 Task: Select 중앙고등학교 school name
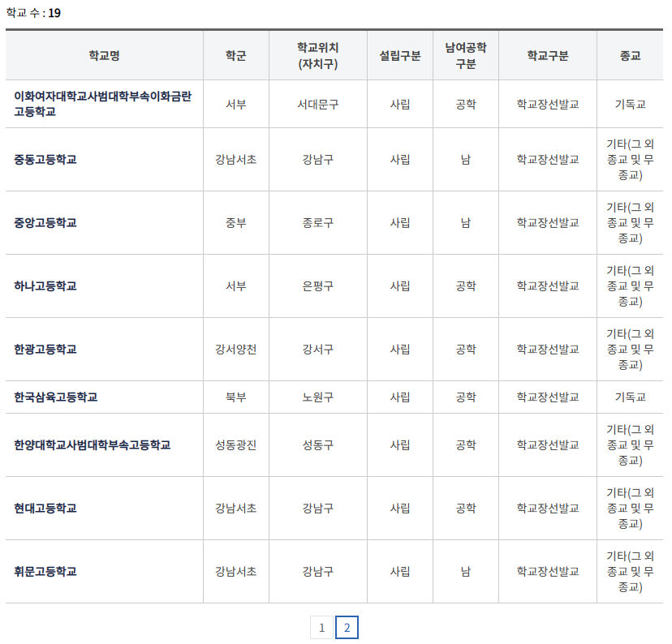click(x=45, y=223)
